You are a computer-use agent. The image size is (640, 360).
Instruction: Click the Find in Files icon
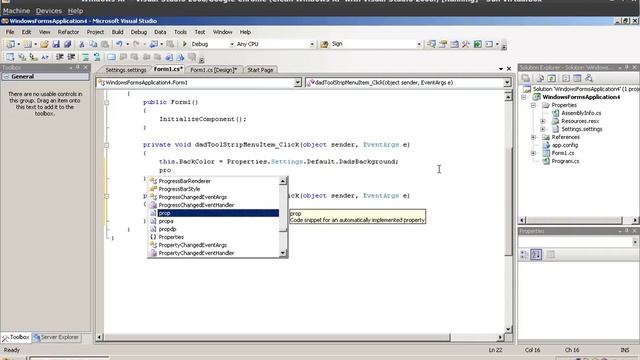pyautogui.click(x=324, y=44)
